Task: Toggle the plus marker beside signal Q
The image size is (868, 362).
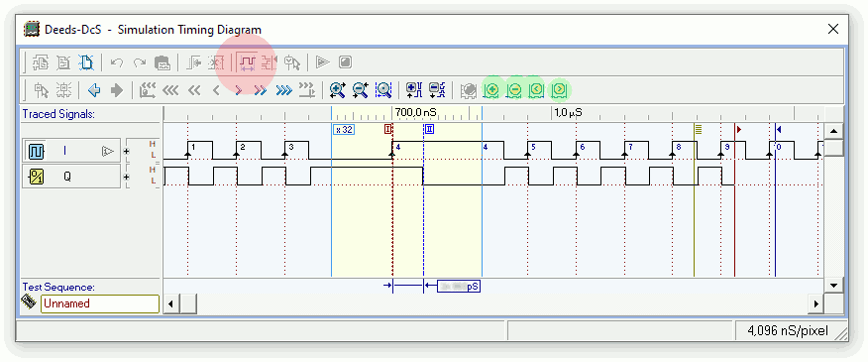Action: click(x=126, y=177)
